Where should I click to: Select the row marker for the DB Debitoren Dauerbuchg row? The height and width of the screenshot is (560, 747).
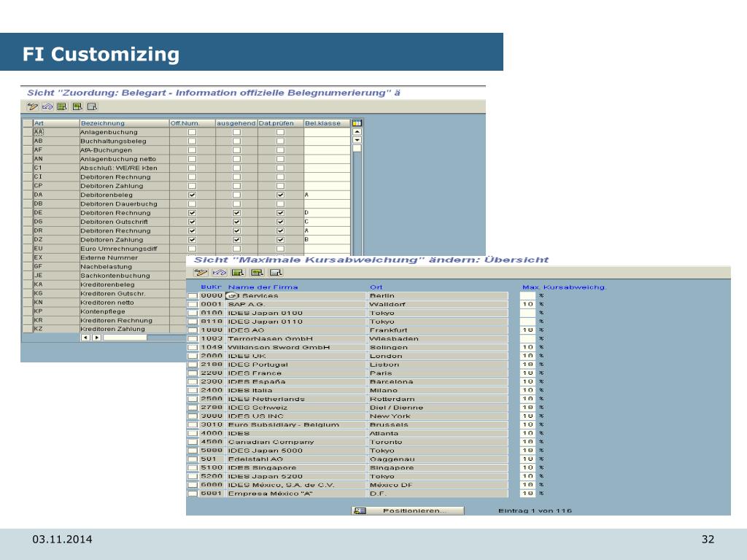[x=28, y=204]
